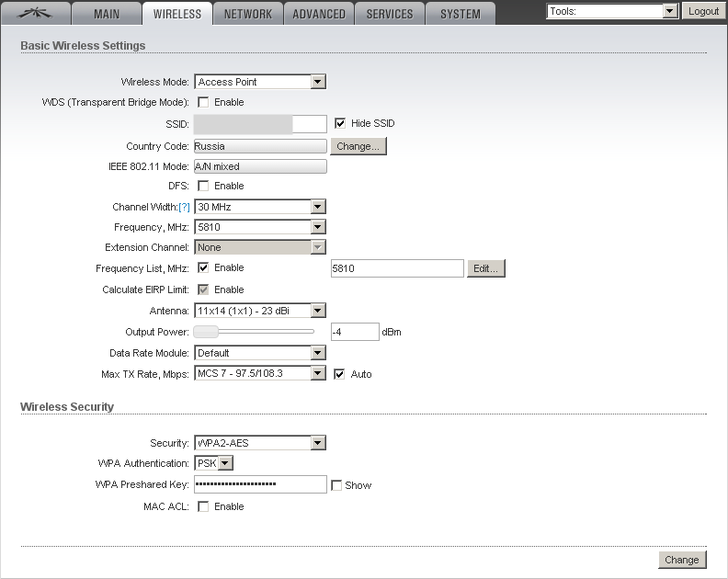This screenshot has height=579, width=728.
Task: Click the Output Power slider
Action: pos(254,332)
